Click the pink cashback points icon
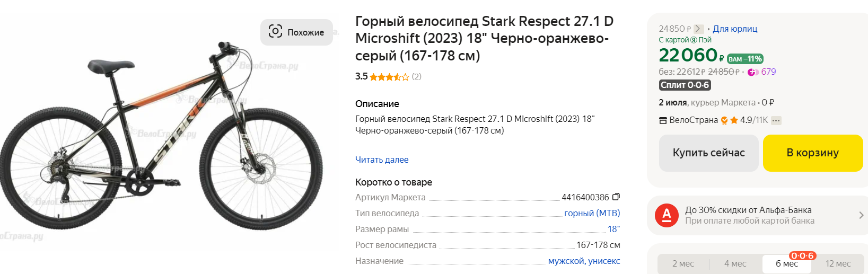 (753, 72)
